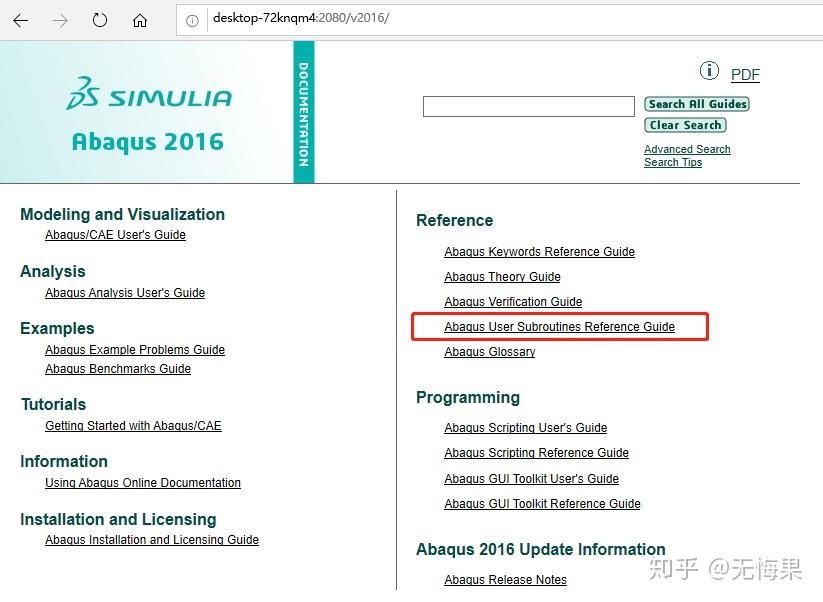Viewport: 823px width, 602px height.
Task: Open the Advanced Search link
Action: [687, 149]
